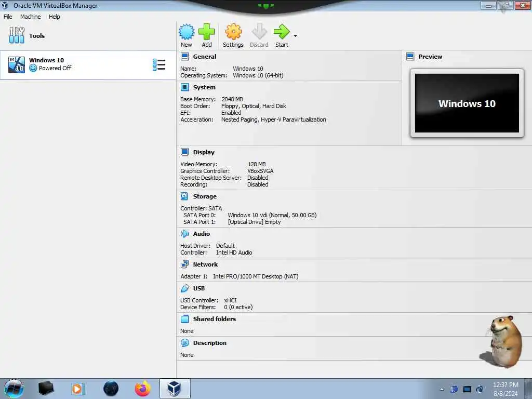Click the xHCI USB controller value
Viewport: 532px width, 399px height.
point(230,300)
